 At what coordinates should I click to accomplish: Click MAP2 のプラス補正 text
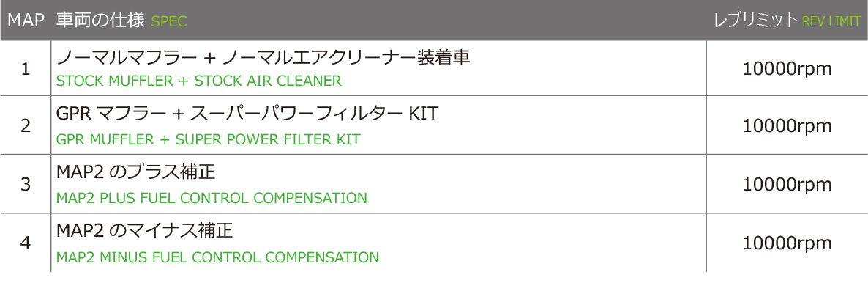click(135, 172)
